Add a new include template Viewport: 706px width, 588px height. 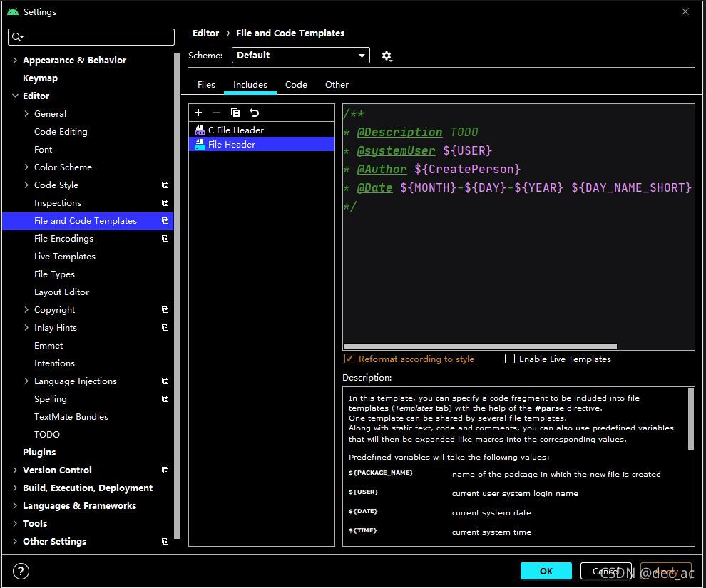coord(198,113)
